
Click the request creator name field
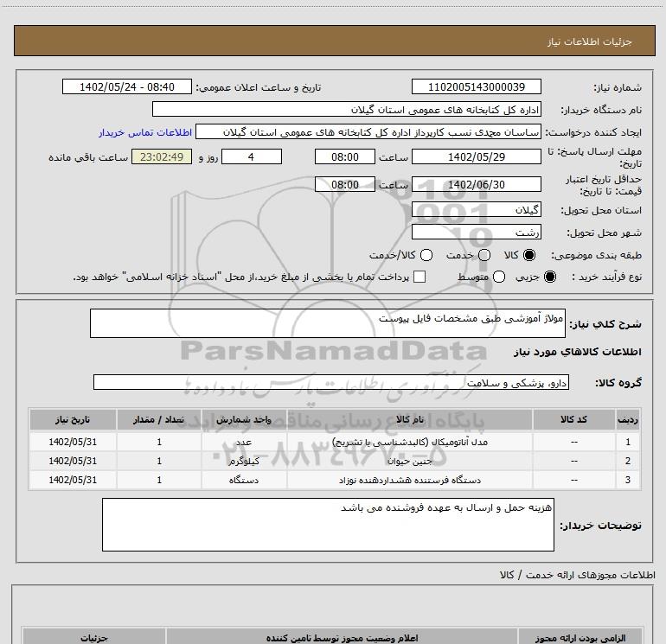click(x=368, y=132)
